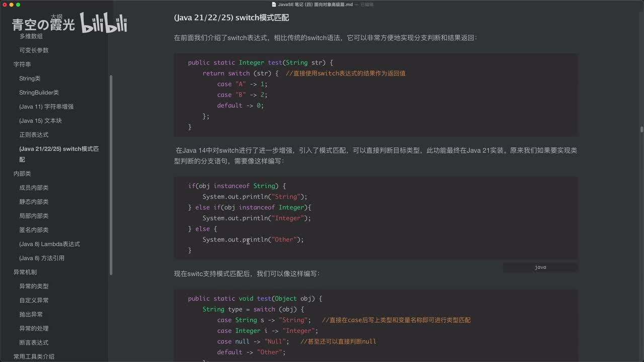Click the document heading switch模式匹配
The image size is (644, 362).
[231, 18]
